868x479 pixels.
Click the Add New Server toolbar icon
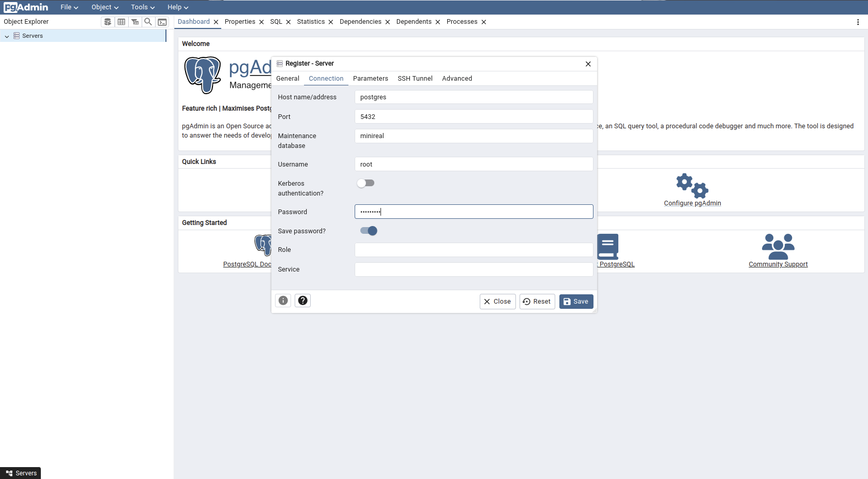click(108, 22)
